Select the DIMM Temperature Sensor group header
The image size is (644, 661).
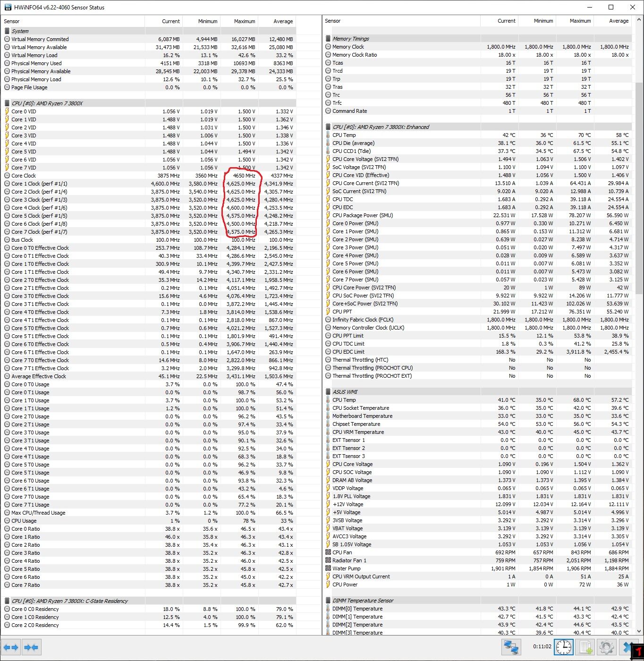[x=477, y=601]
